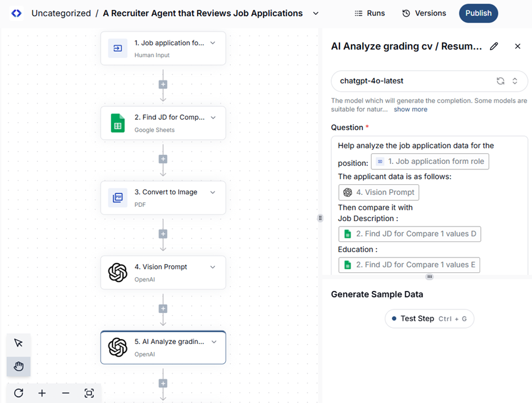Expand the Find JD for Compare step options
The width and height of the screenshot is (532, 403).
213,117
